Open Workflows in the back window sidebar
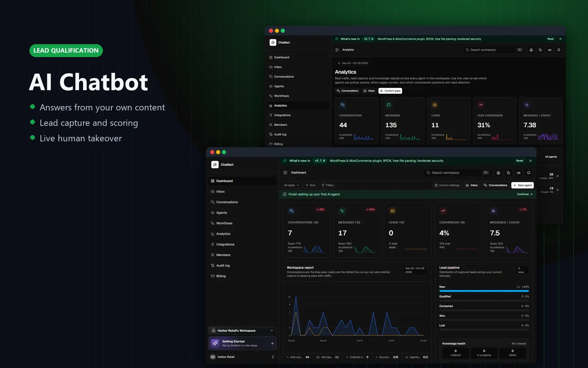Viewport: 588px width, 368px height. tap(298, 96)
